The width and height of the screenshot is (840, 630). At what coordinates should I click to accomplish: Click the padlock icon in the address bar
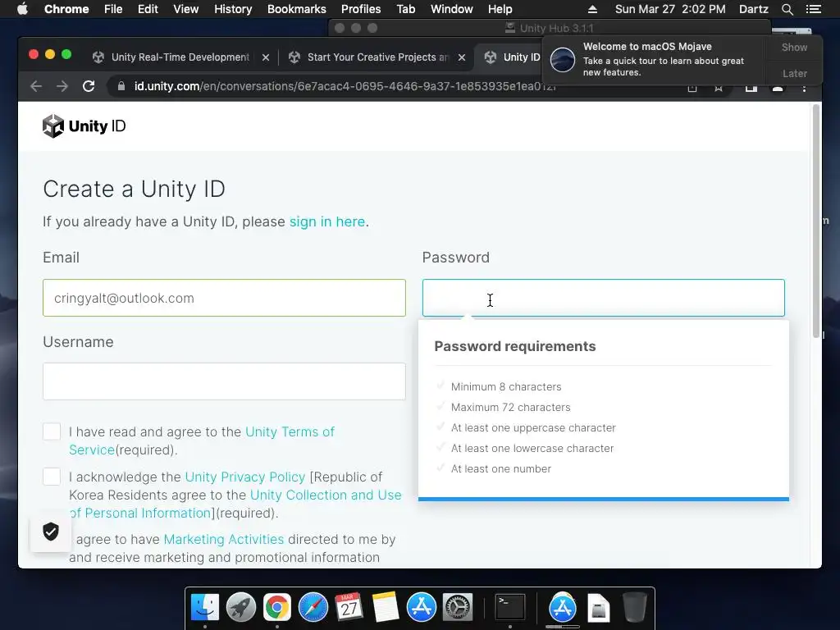tap(121, 86)
